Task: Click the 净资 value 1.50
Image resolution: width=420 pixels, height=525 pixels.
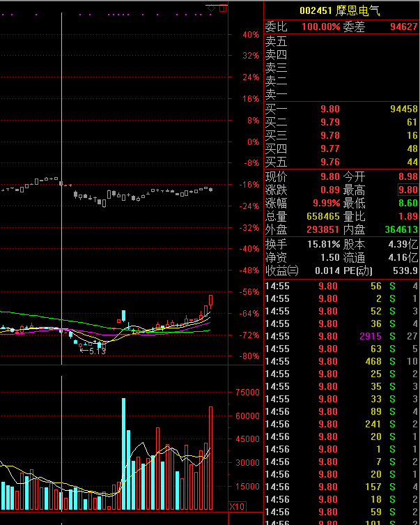Action: (x=330, y=257)
